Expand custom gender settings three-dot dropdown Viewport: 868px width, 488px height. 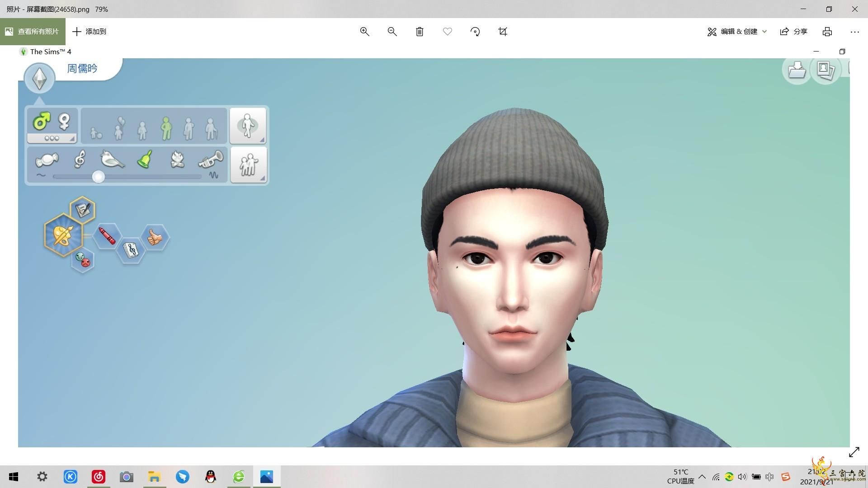point(52,138)
